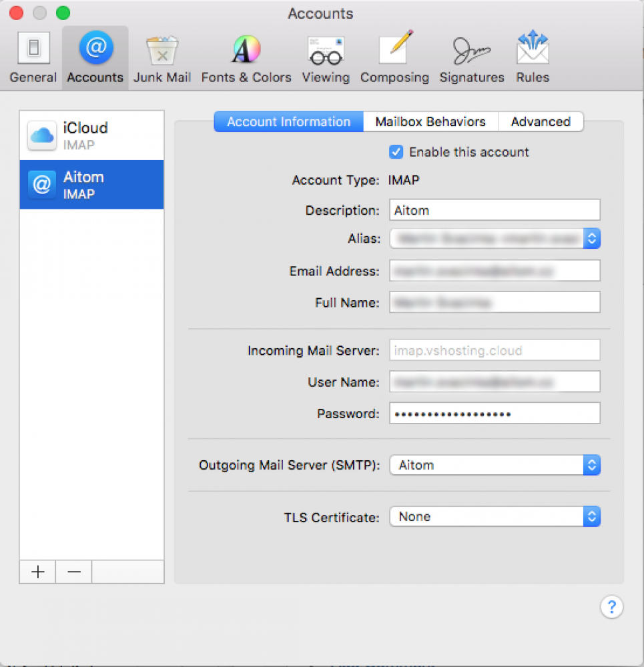Click the help question mark button
The width and height of the screenshot is (644, 667).
point(611,607)
